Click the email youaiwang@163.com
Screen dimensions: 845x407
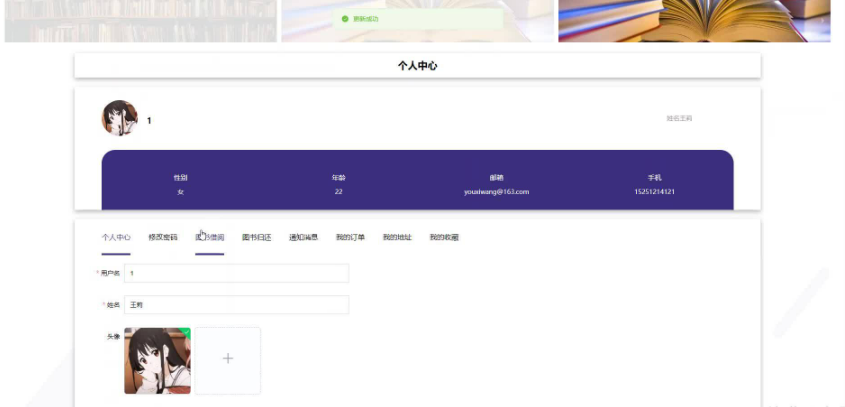tap(496, 192)
